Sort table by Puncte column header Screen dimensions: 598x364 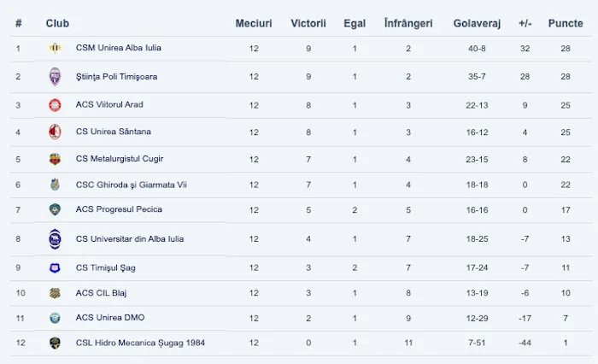[566, 23]
